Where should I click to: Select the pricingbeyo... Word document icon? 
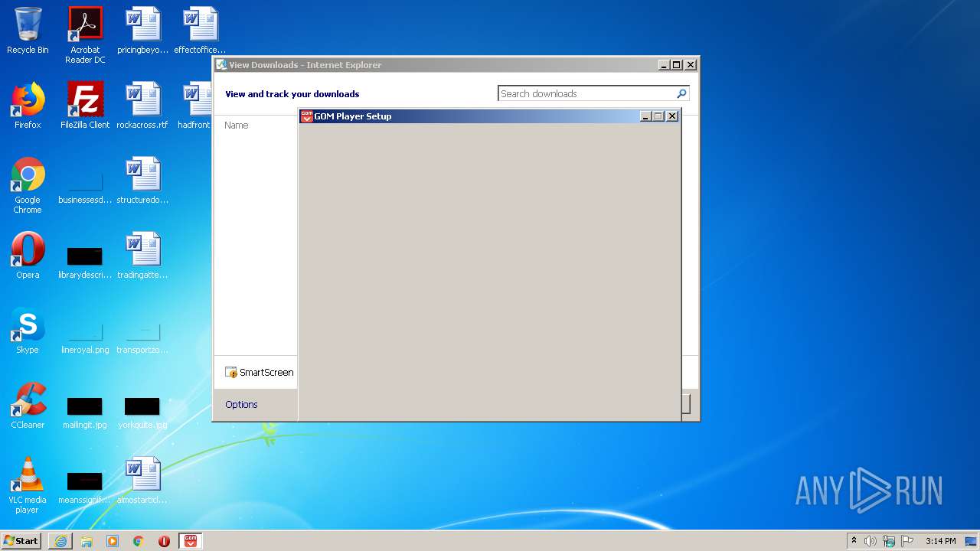coord(142,31)
